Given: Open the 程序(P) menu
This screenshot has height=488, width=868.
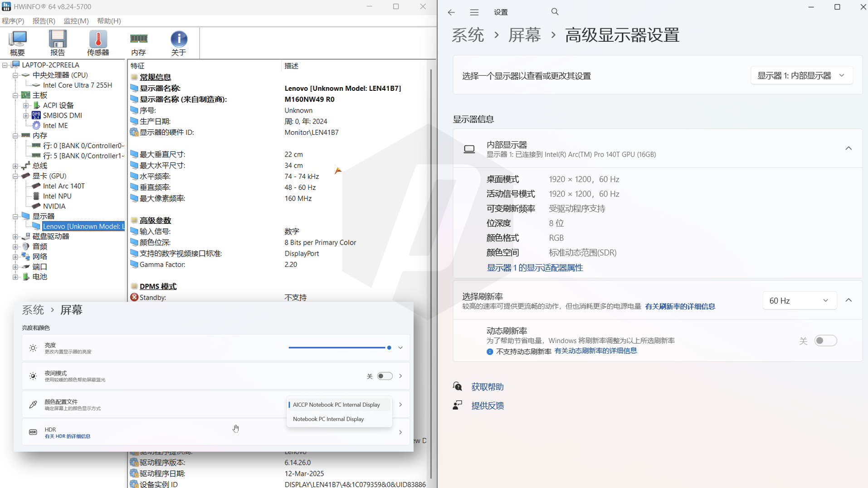Looking at the screenshot, I should click(13, 21).
